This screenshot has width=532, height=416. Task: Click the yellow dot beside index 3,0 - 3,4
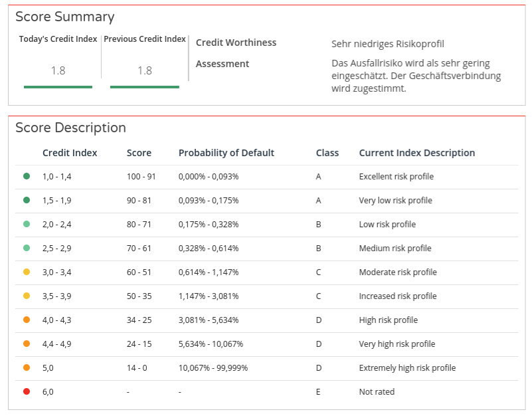(27, 272)
